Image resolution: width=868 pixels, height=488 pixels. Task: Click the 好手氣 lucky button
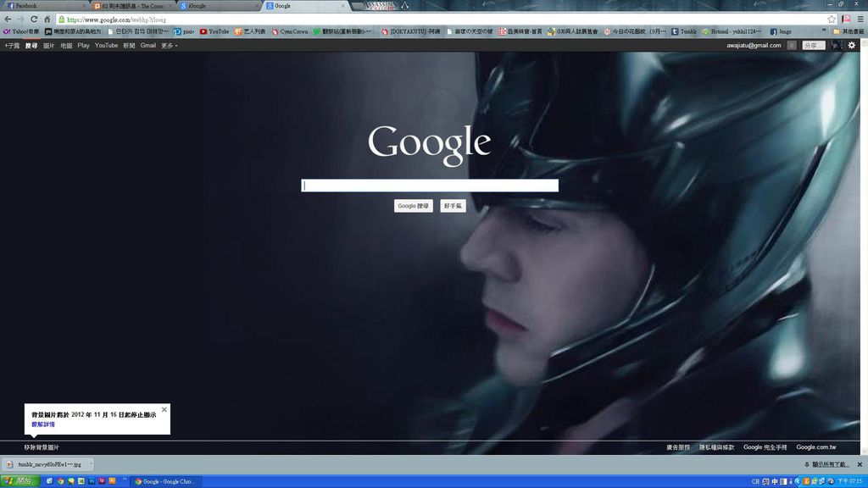(x=453, y=206)
